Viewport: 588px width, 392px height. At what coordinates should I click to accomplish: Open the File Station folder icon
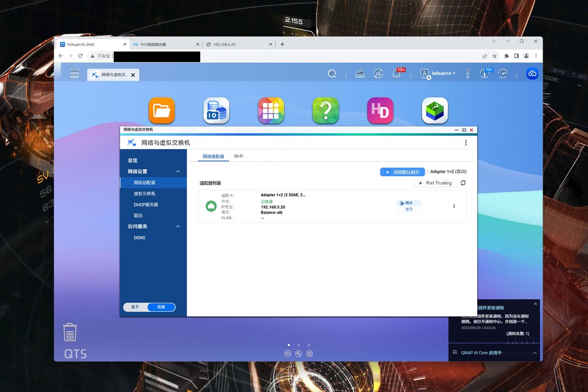162,111
